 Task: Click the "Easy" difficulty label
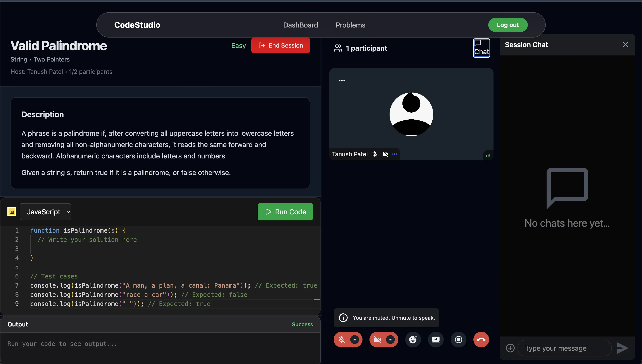point(238,45)
